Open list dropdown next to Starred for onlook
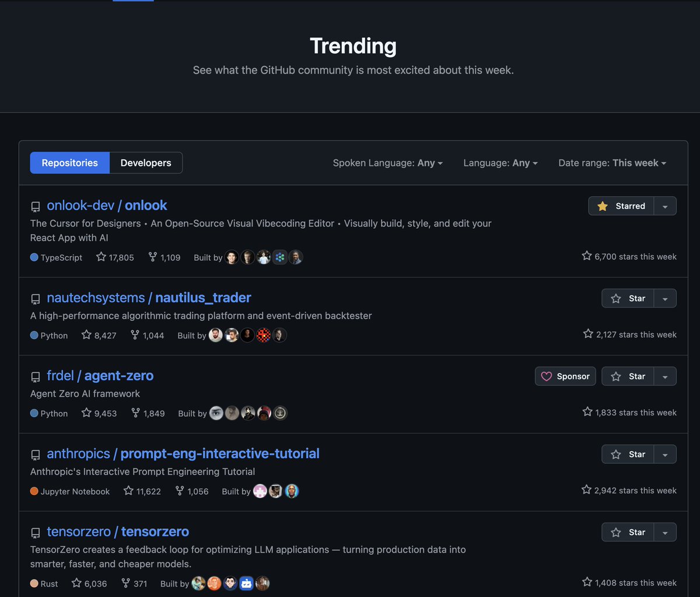Viewport: 700px width, 597px height. (666, 206)
